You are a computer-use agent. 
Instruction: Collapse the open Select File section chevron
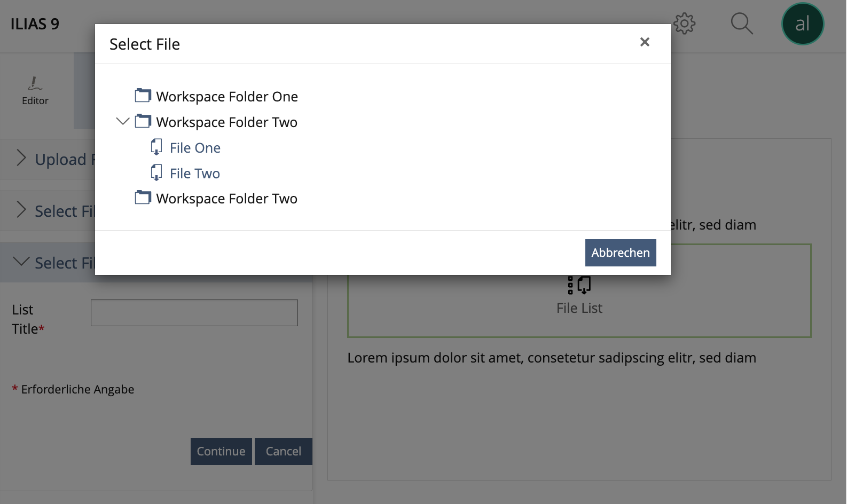(21, 262)
